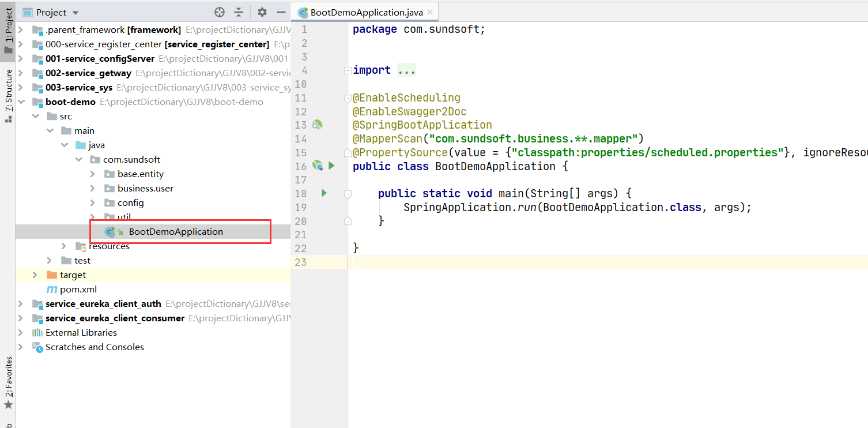The image size is (868, 428).
Task: Expand the folded import block
Action: tap(347, 70)
